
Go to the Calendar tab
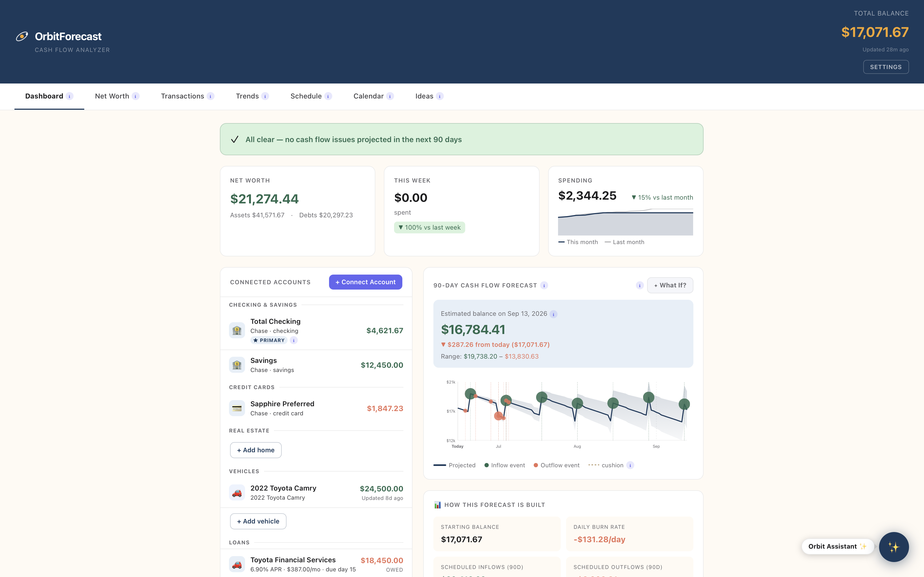[368, 96]
